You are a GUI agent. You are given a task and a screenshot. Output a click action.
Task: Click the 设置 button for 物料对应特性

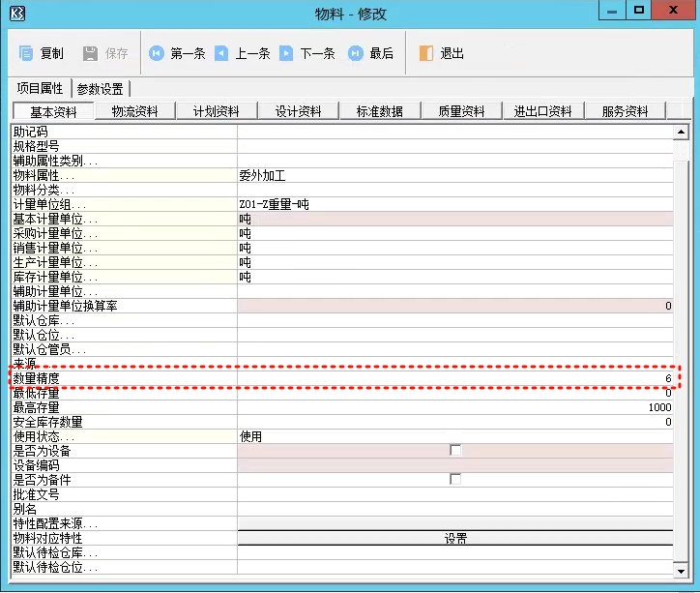(x=455, y=538)
